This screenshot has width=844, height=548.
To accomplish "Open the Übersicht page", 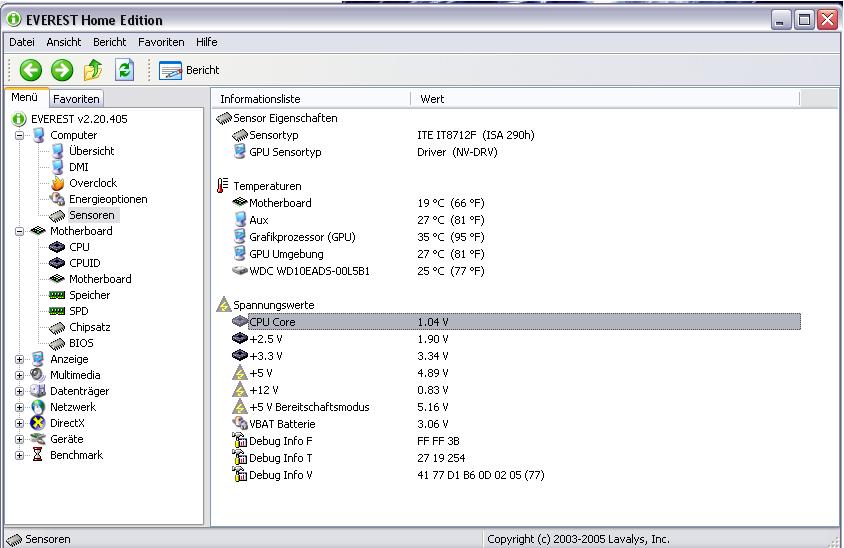I will [x=92, y=151].
